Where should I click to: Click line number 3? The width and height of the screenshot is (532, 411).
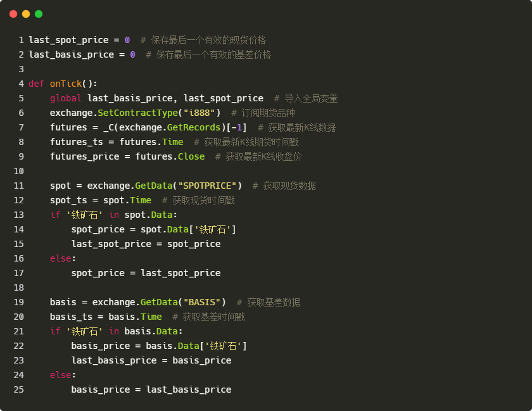[x=22, y=69]
